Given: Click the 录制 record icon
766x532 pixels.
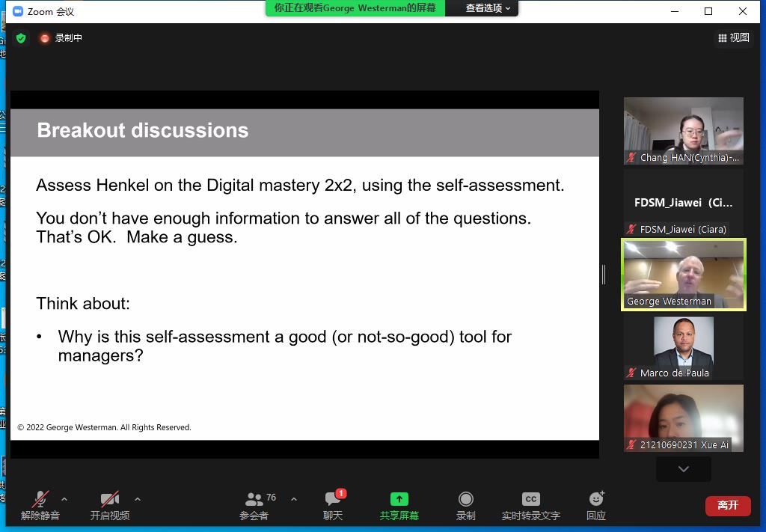Looking at the screenshot, I should 465,499.
